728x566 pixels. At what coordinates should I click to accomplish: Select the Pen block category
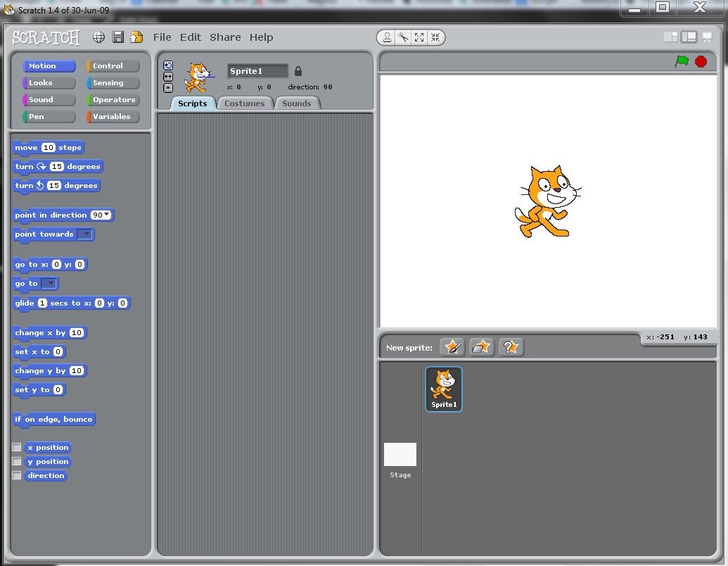coord(49,116)
